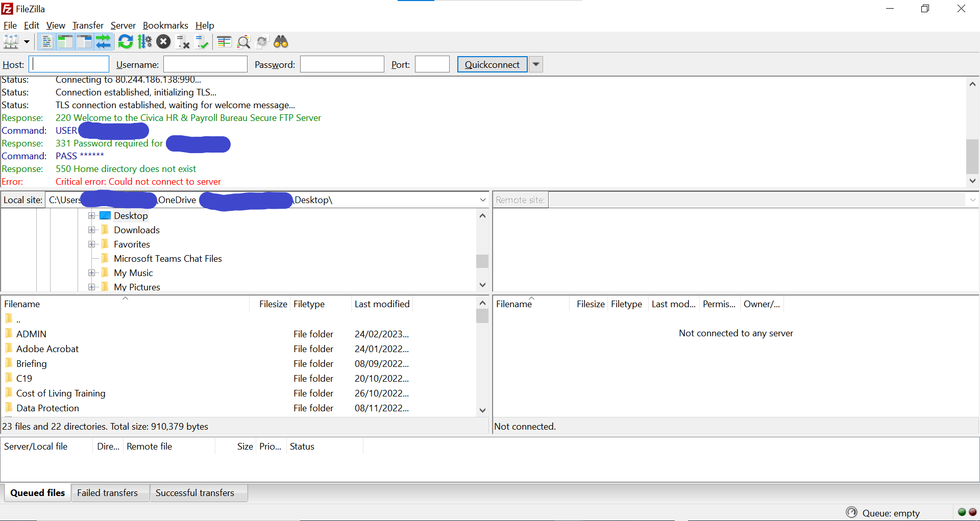Toggle synchronized browsing
Viewport: 980px width, 521px height.
(x=262, y=42)
